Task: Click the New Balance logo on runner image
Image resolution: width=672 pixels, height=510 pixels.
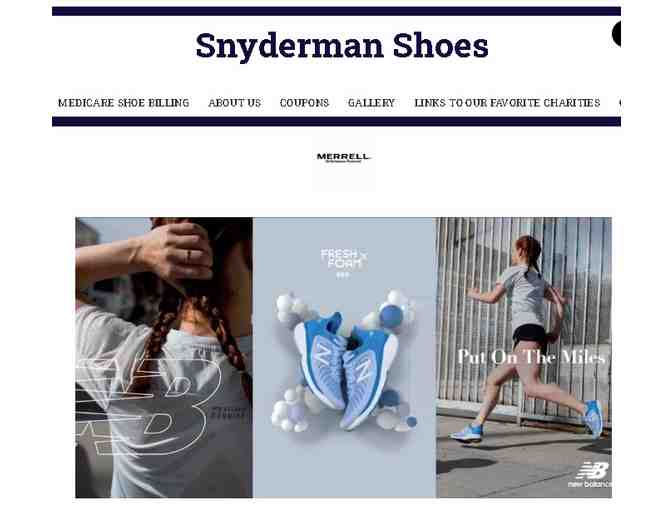Action: tap(590, 474)
